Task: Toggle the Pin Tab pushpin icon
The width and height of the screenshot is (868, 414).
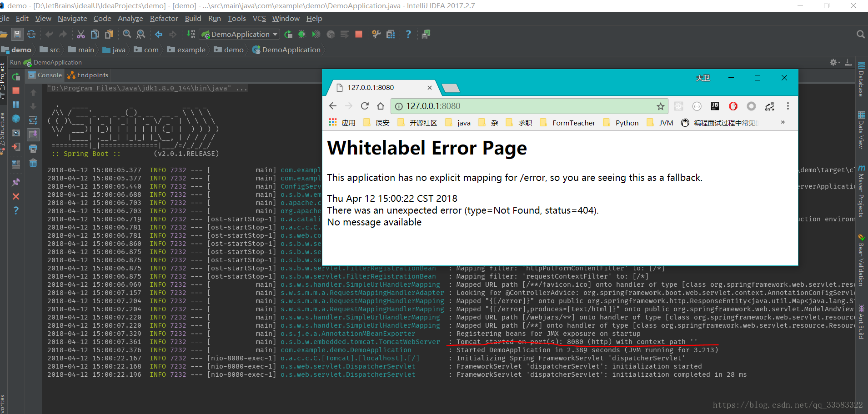Action: (x=16, y=182)
